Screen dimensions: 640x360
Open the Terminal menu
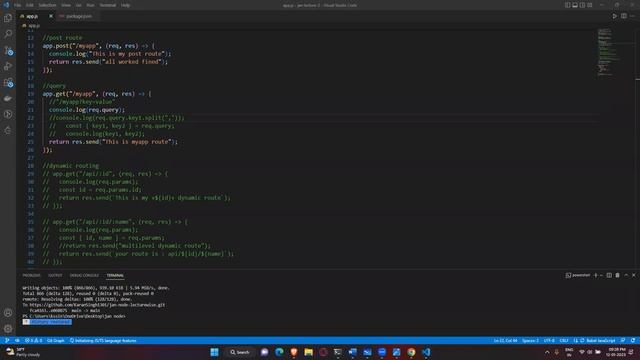[108, 5]
